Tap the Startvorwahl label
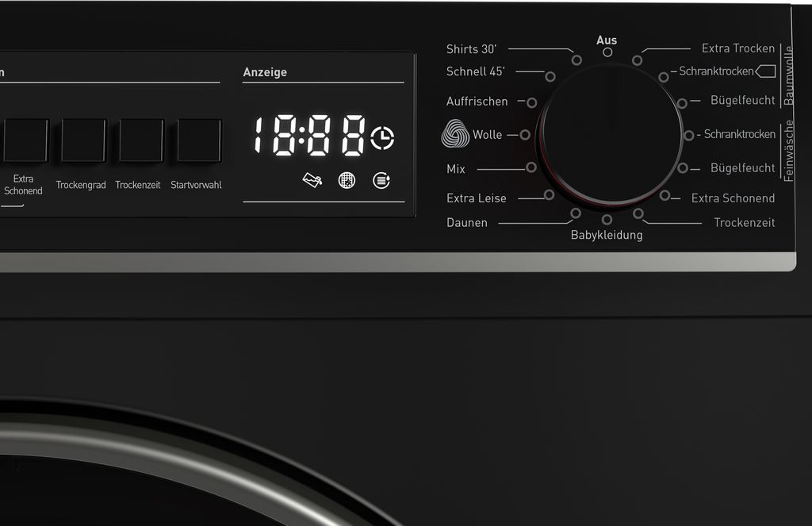Screen dimensions: 812x526 click(197, 185)
